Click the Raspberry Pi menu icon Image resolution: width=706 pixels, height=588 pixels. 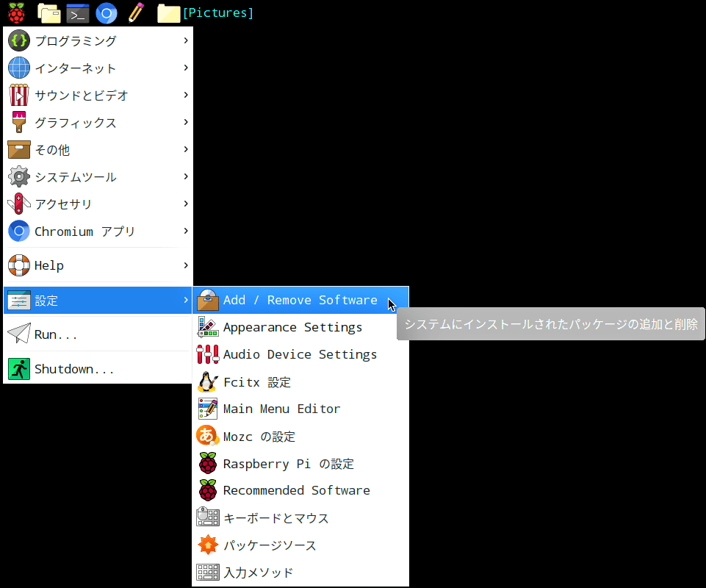16,13
